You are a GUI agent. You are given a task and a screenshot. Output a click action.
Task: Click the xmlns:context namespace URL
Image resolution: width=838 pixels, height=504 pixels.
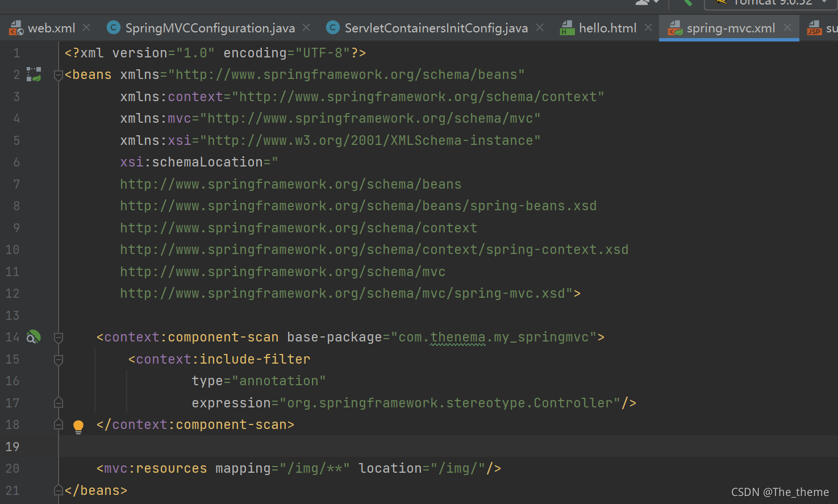click(418, 97)
